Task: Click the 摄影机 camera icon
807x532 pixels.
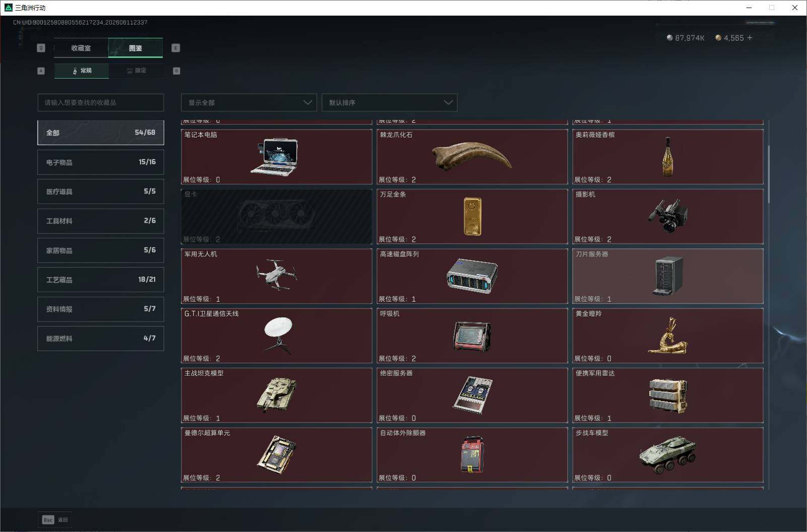Action: [x=668, y=216]
